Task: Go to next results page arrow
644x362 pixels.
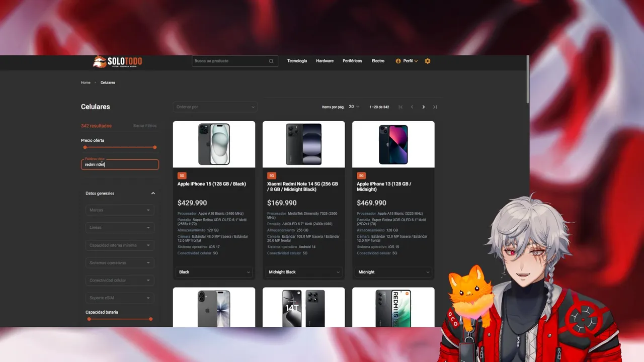Action: 424,107
